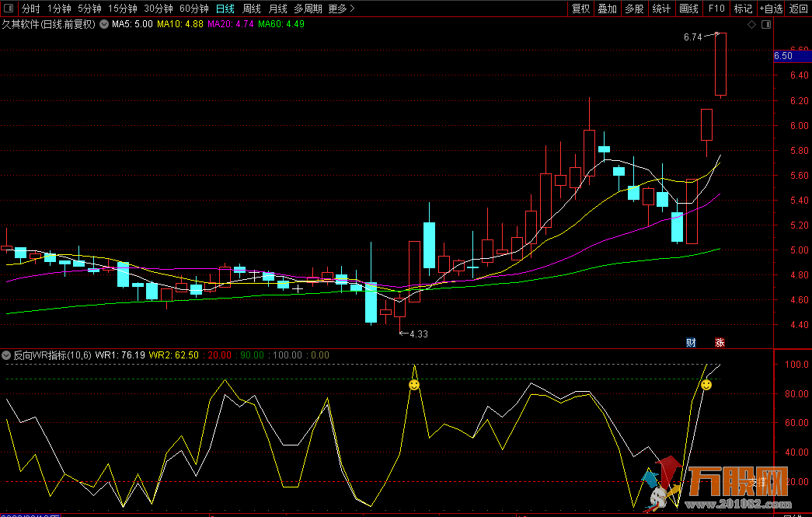This screenshot has height=517, width=812.
Task: Click the 标记 mark button
Action: (x=743, y=9)
